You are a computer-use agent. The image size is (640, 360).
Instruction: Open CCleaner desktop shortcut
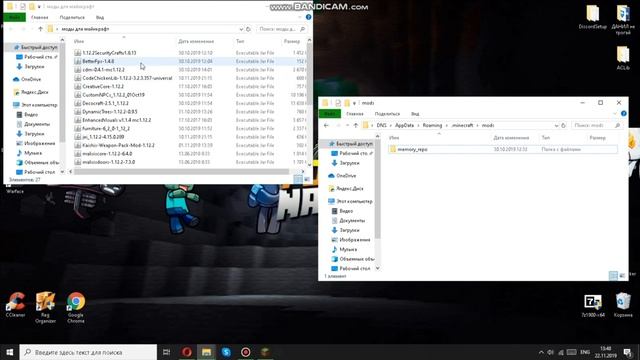16,304
